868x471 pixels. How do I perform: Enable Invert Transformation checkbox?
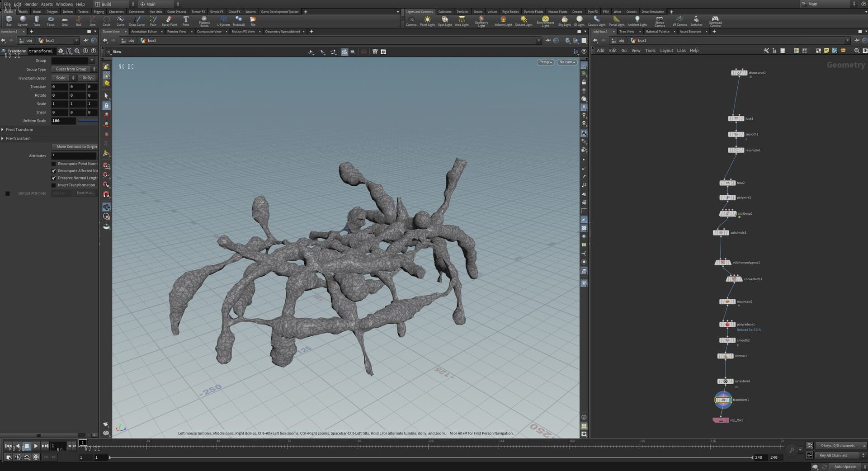pyautogui.click(x=53, y=185)
